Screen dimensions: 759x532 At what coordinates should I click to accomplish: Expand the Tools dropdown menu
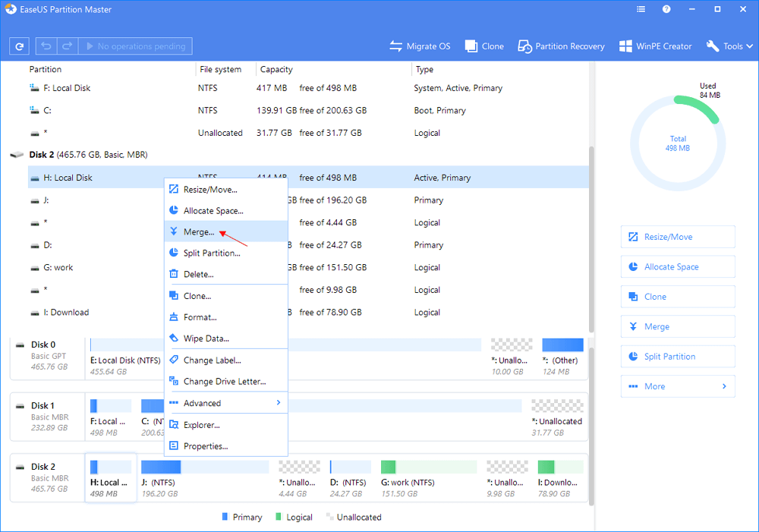click(729, 46)
